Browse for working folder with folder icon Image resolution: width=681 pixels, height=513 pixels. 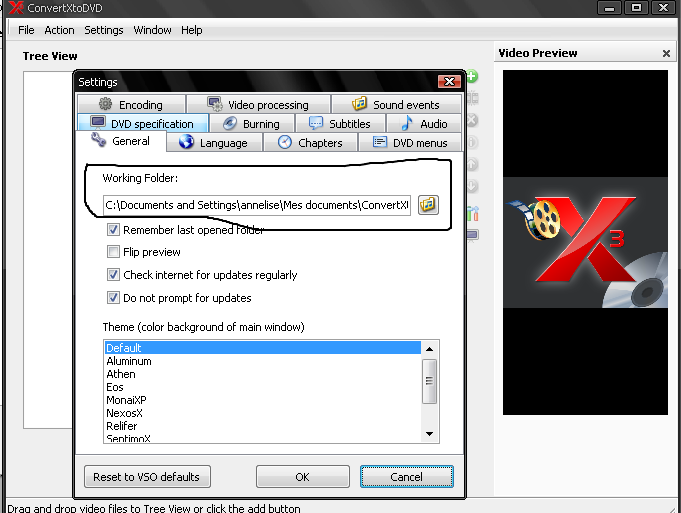click(428, 205)
